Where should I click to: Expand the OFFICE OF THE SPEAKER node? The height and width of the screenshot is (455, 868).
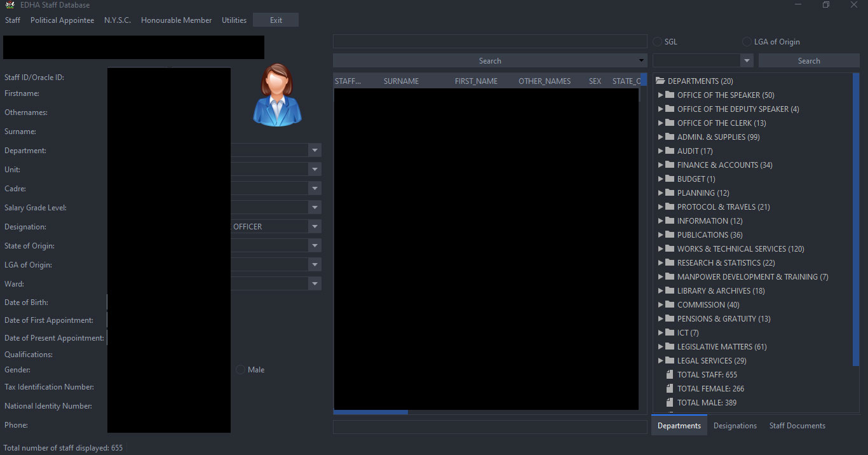[x=661, y=95]
